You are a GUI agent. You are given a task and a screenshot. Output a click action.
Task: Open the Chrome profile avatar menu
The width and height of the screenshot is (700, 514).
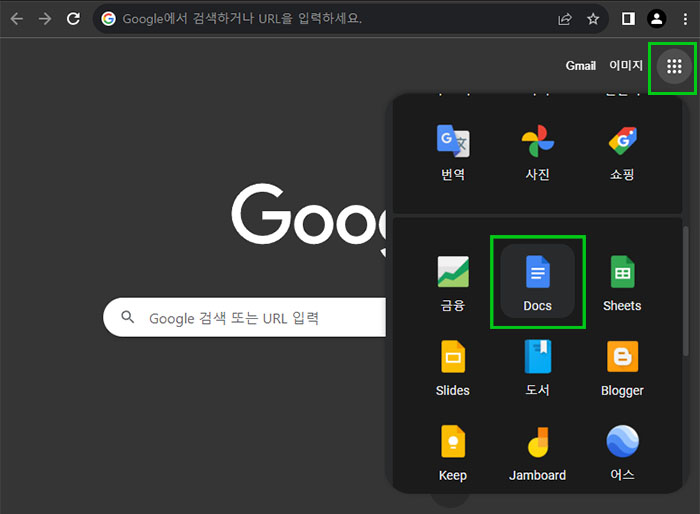(657, 19)
